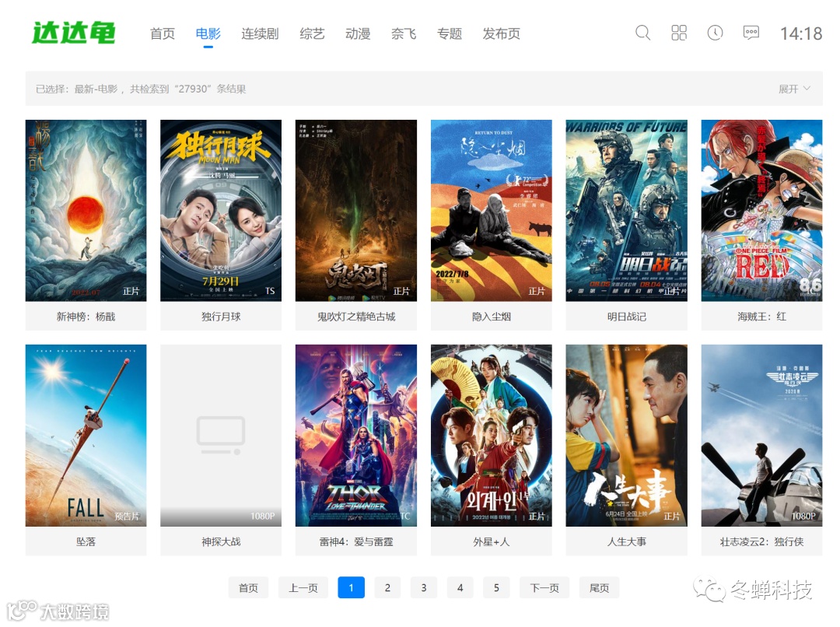Open 外星+人 movie poster

click(x=492, y=435)
